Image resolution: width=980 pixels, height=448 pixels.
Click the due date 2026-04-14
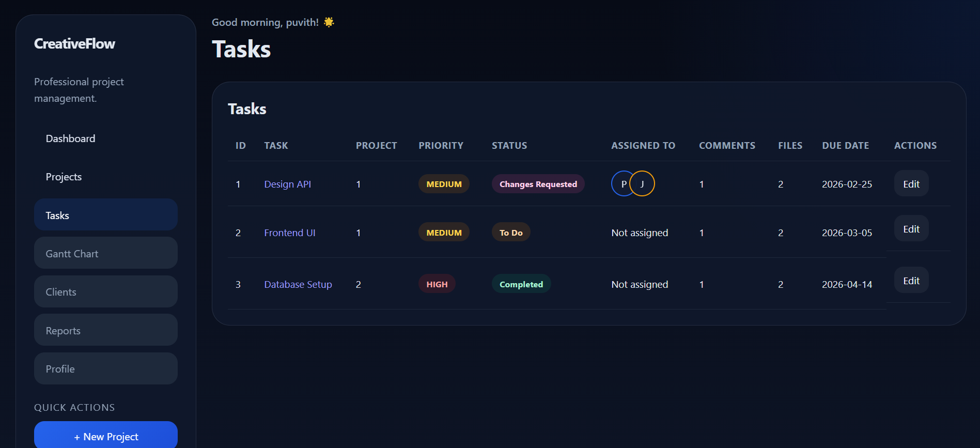pyautogui.click(x=847, y=284)
